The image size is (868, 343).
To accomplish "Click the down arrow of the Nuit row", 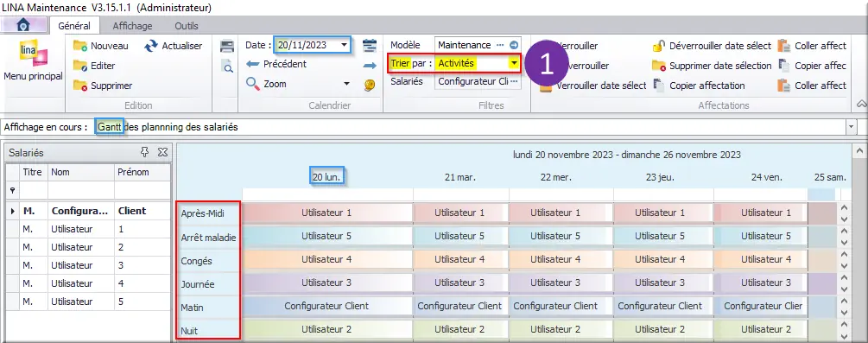I will click(x=844, y=336).
